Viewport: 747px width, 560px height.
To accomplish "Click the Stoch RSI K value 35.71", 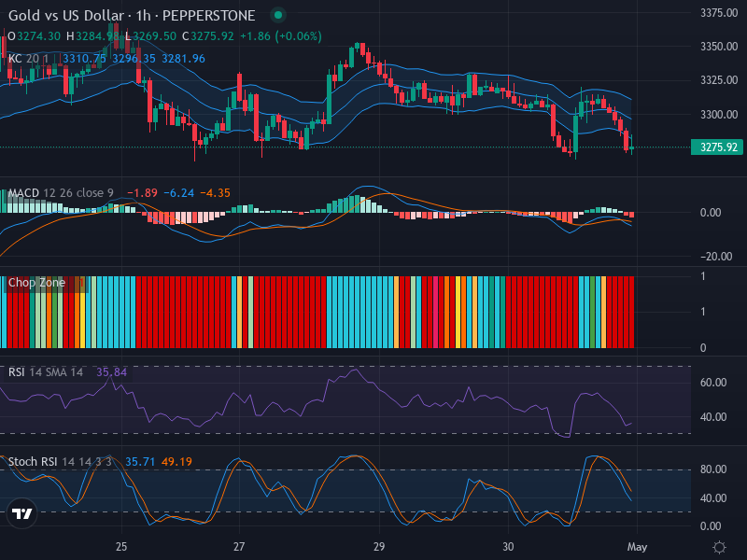I will click(x=140, y=461).
